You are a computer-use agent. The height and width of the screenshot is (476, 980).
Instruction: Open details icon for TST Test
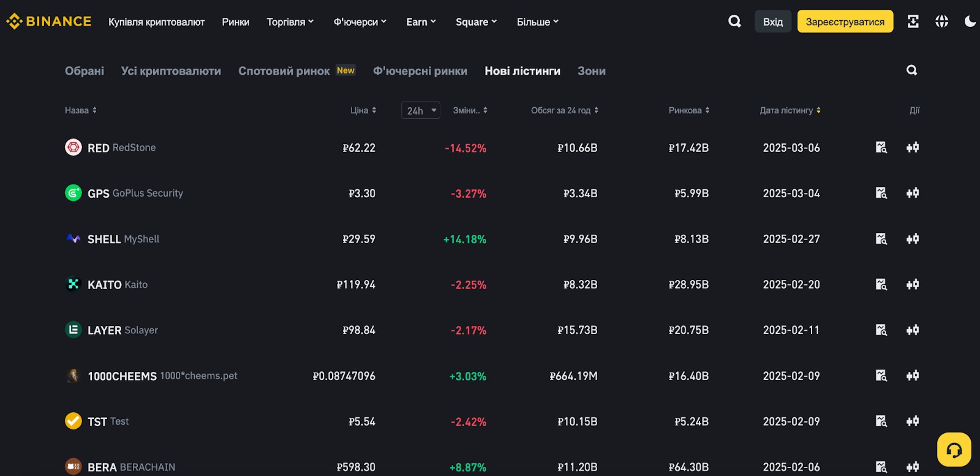(x=881, y=421)
